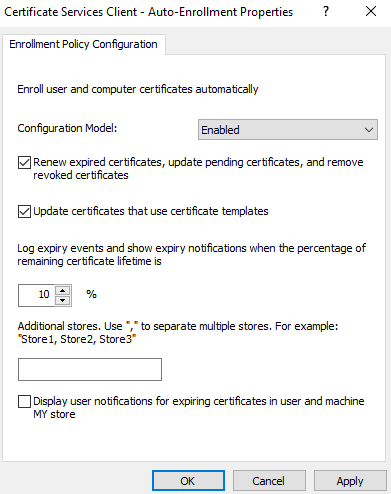Decrease percentage with spinner down arrow
The height and width of the screenshot is (494, 391).
pyautogui.click(x=62, y=300)
